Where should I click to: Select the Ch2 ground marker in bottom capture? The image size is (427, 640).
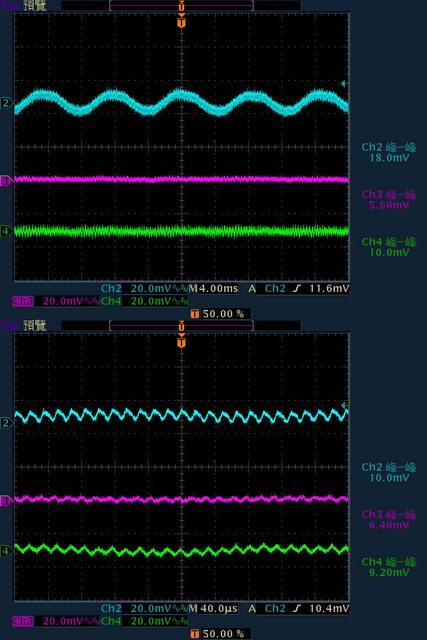[x=6, y=423]
